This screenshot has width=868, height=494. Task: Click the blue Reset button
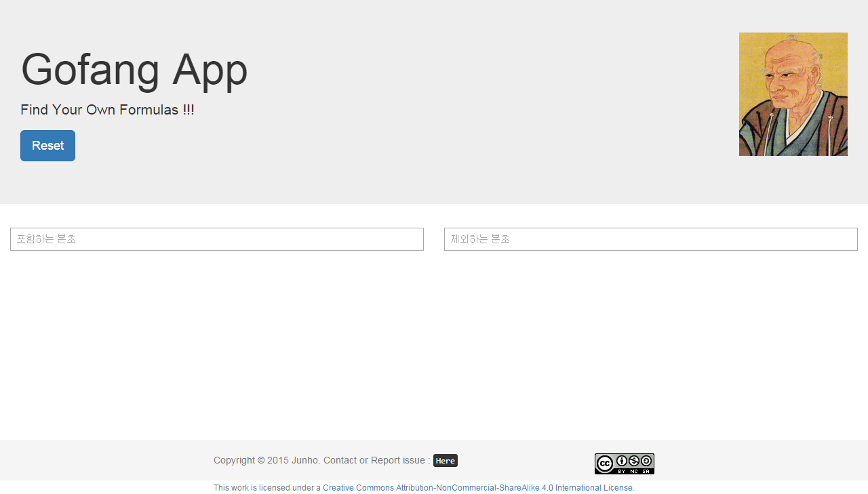[47, 146]
